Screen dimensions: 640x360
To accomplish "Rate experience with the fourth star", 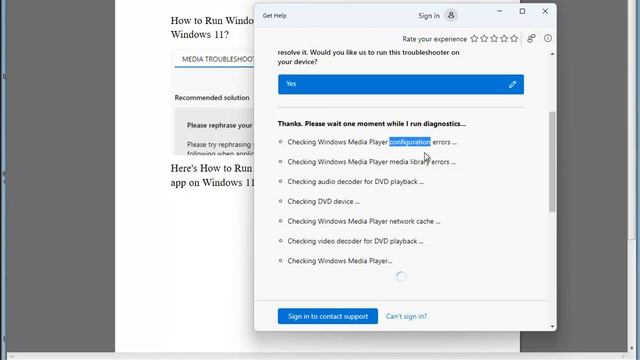I will (504, 39).
